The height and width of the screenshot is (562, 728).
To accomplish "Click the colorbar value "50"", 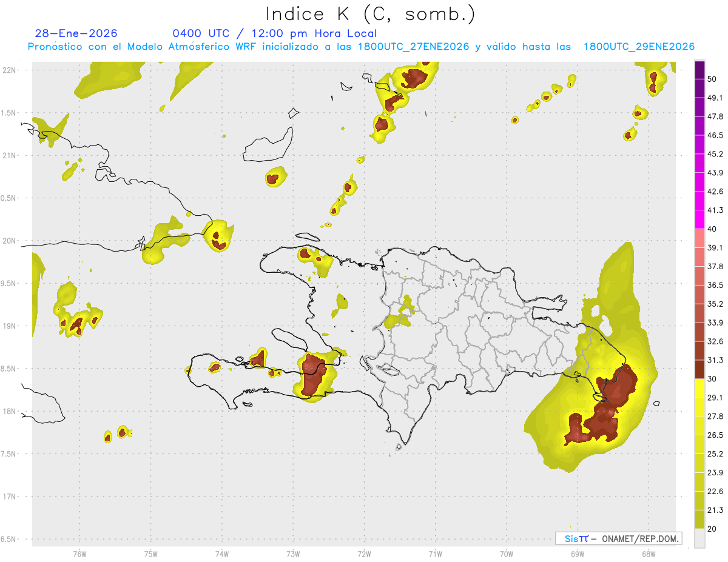I will [x=713, y=79].
